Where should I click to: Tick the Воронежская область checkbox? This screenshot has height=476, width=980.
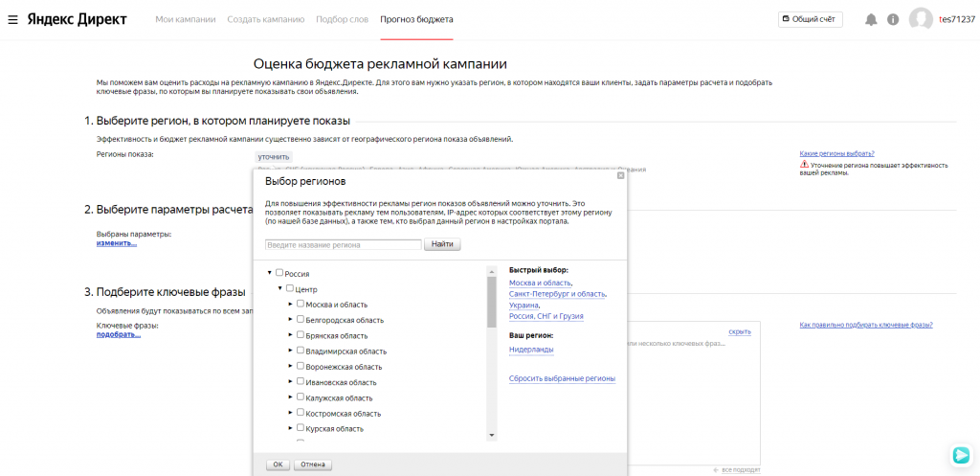pyautogui.click(x=301, y=366)
